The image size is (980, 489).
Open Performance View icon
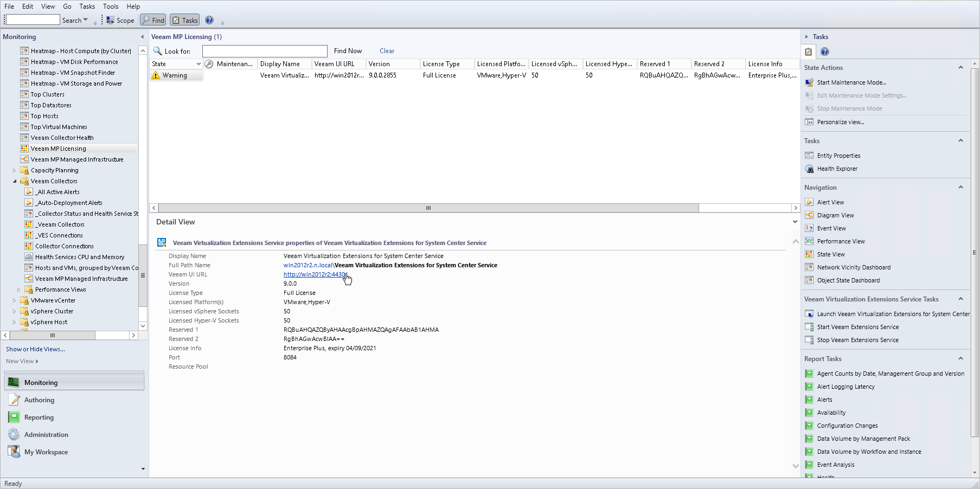coord(809,241)
